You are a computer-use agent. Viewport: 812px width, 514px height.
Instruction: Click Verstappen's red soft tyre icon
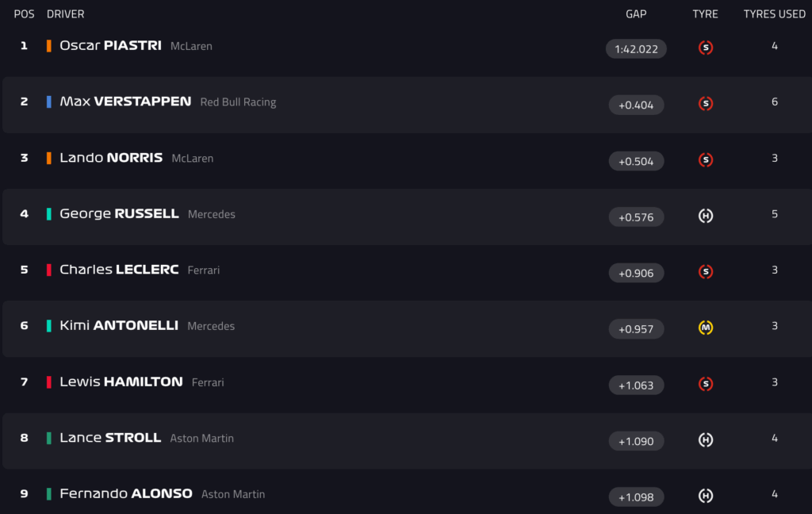(705, 104)
